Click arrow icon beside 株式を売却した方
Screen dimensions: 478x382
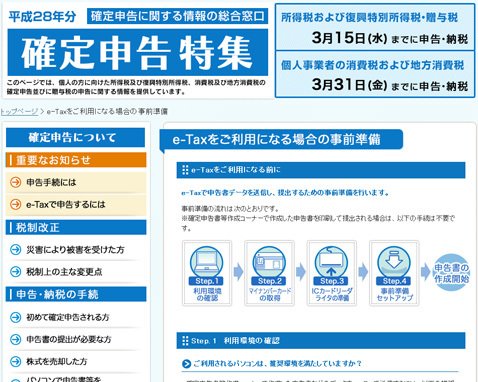pos(15,361)
